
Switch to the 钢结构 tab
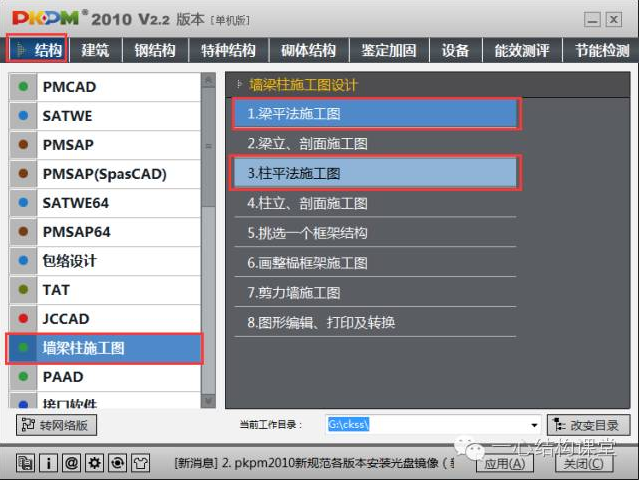pos(155,50)
